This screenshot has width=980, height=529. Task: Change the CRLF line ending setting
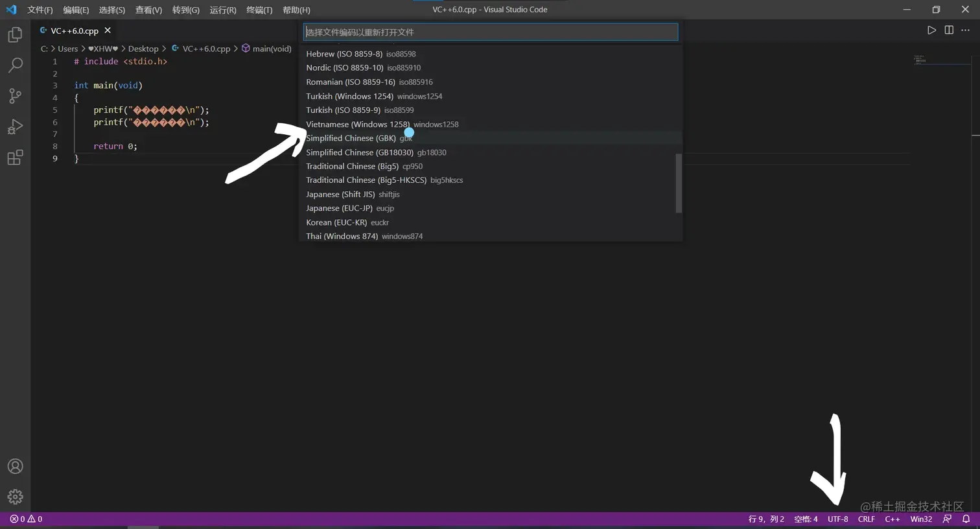pos(867,519)
